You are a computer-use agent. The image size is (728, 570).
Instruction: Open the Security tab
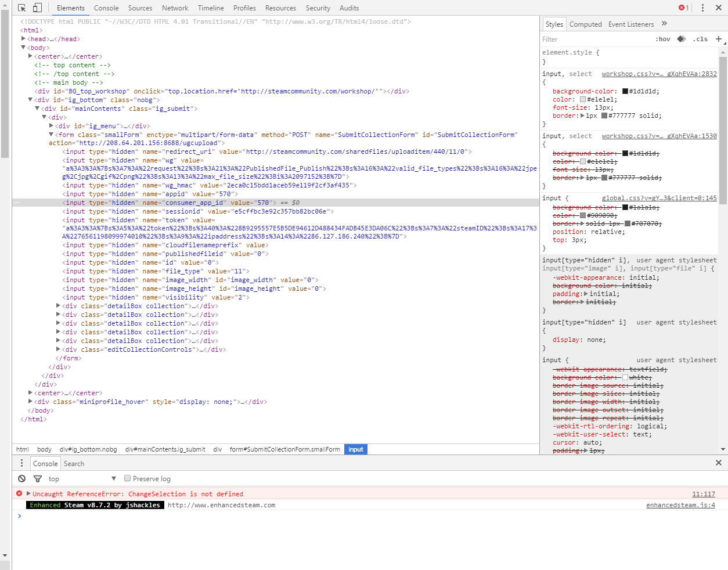(x=318, y=8)
